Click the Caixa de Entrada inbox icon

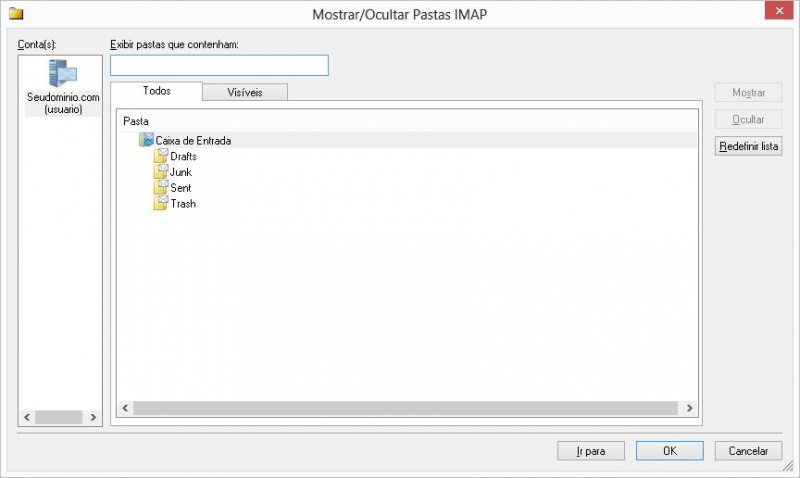click(147, 141)
